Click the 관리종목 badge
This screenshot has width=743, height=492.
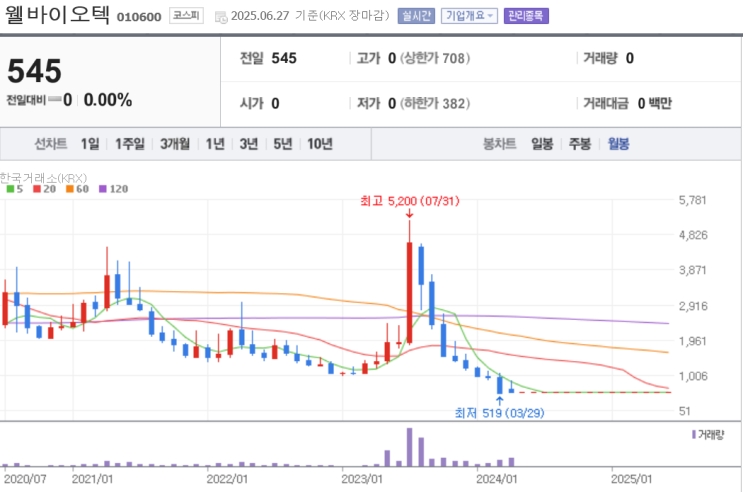pyautogui.click(x=526, y=16)
